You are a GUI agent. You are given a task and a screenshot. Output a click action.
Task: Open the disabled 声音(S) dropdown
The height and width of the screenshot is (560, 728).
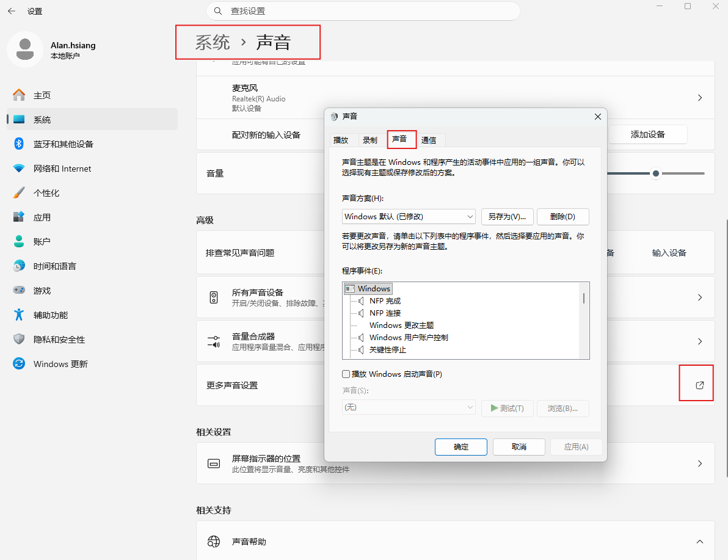409,407
